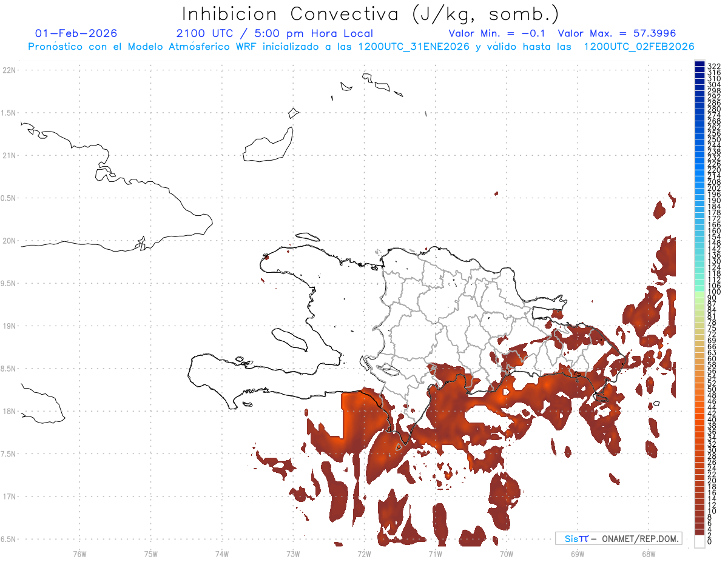Click the "76W" longitude label
This screenshot has width=728, height=562.
coord(80,554)
